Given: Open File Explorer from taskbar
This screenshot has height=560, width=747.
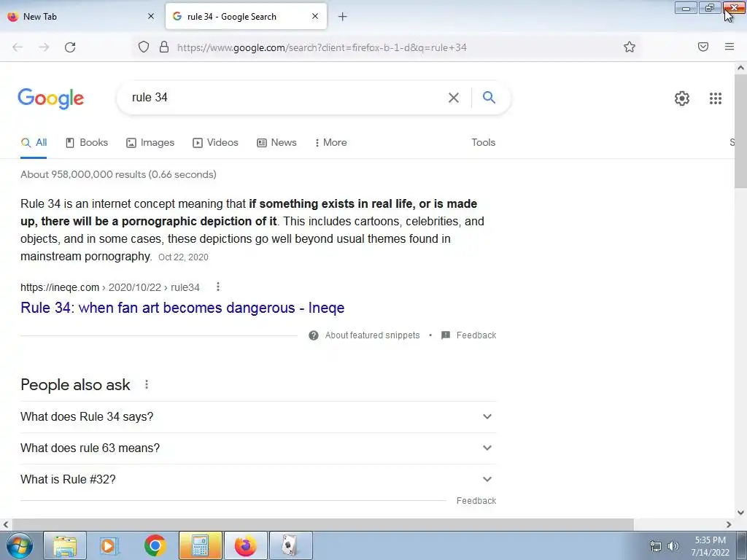Looking at the screenshot, I should click(x=65, y=545).
